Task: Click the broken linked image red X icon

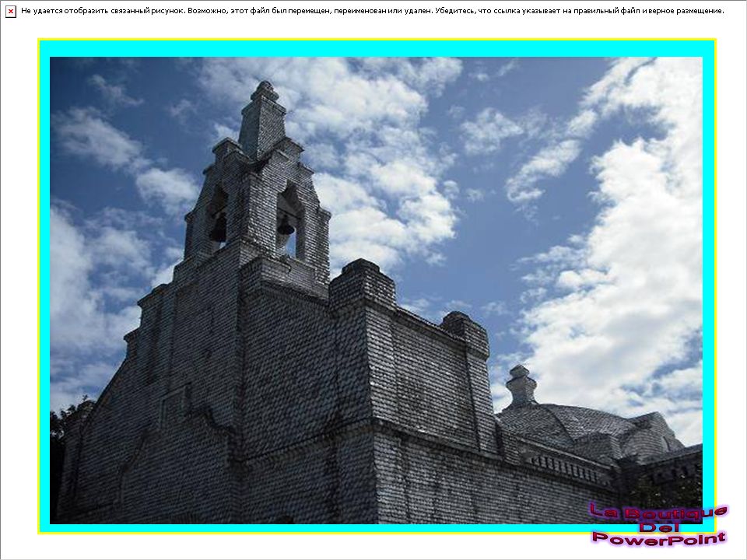Action: (x=10, y=12)
